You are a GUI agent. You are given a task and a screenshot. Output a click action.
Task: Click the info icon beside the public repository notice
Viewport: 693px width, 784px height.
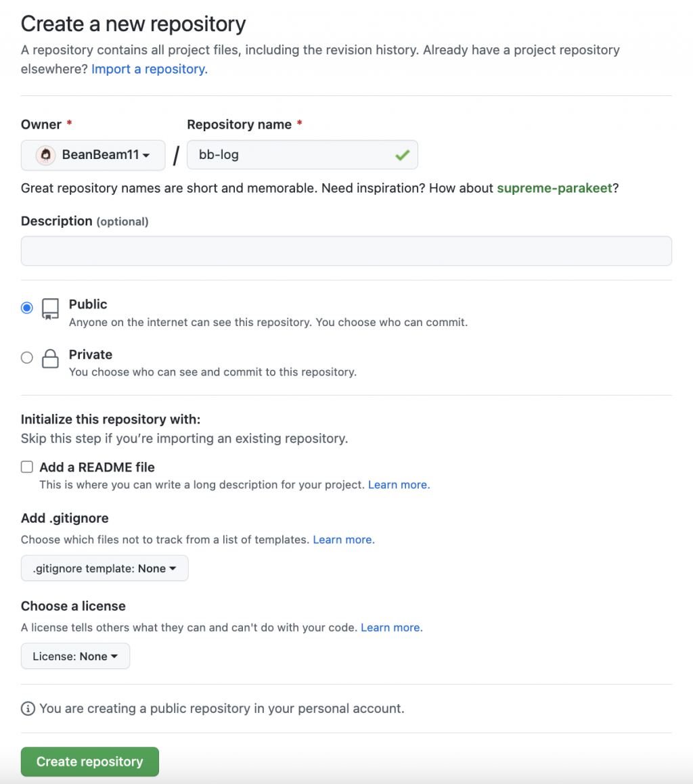click(x=28, y=709)
